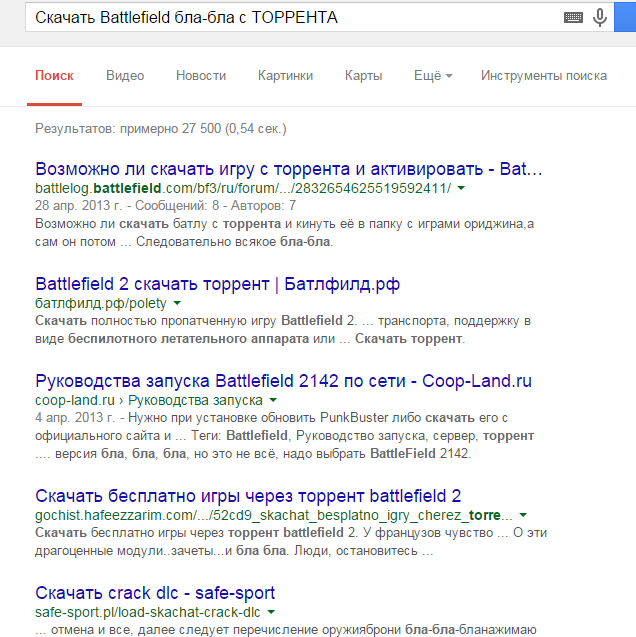Click the safe-sport.pl/load-skachat-crack-dlc URL text
The width and height of the screenshot is (636, 637).
click(148, 612)
